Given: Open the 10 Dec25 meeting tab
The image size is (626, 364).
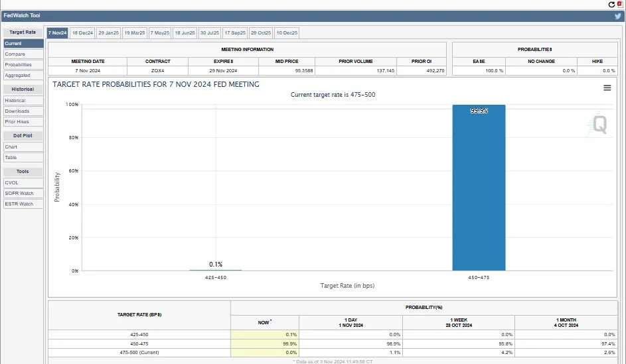Looking at the screenshot, I should (287, 32).
